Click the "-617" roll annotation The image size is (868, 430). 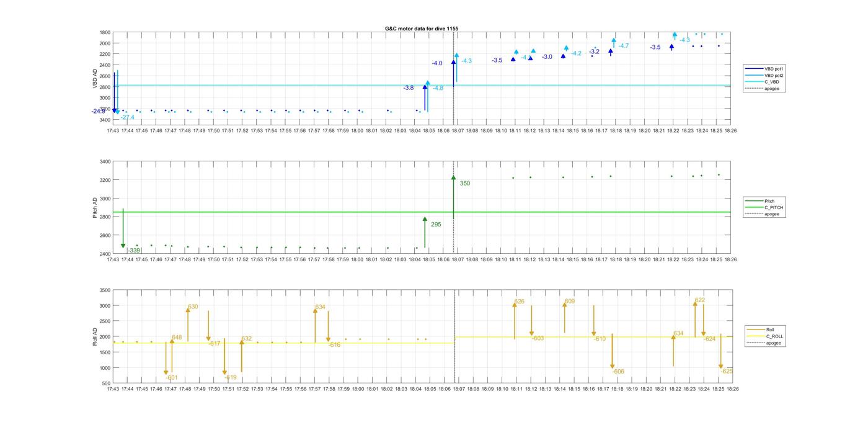coord(214,344)
